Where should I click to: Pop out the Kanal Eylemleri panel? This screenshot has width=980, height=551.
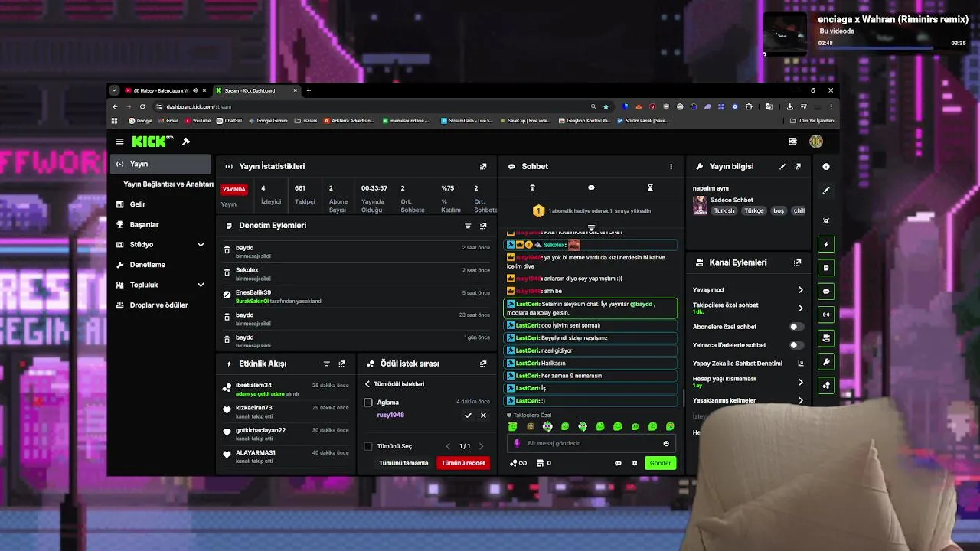(798, 262)
